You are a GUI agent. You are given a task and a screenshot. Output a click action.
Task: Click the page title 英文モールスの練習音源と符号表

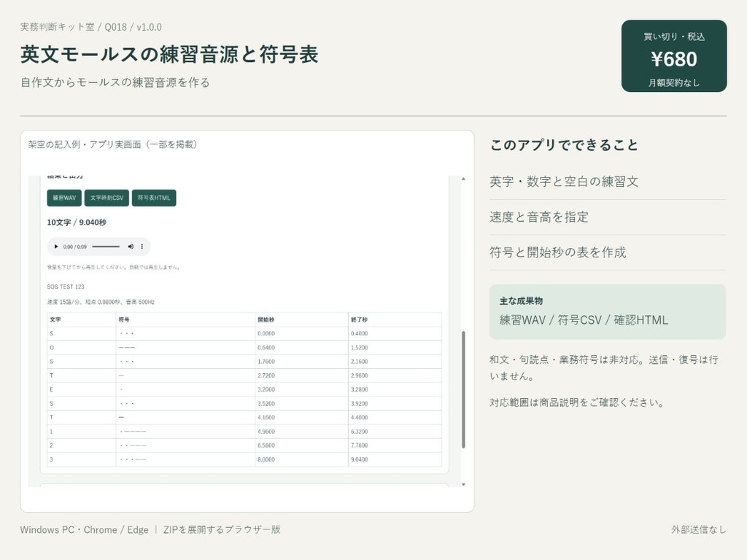(169, 54)
